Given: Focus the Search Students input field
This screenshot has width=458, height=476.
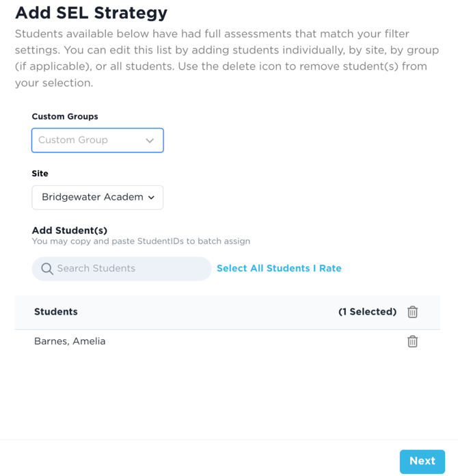Looking at the screenshot, I should 130,269.
